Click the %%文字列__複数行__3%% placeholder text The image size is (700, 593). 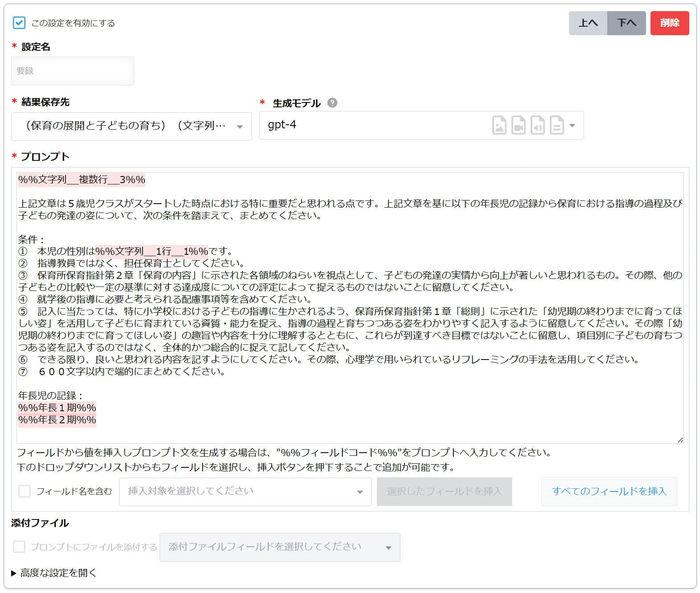(x=82, y=180)
